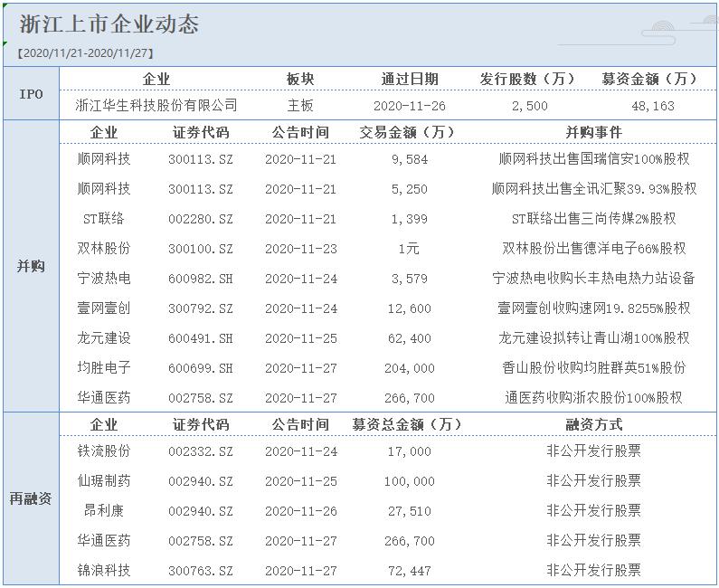Screen dimensions: 719x588
Task: Click the 通过日期 column header
Action: (x=410, y=79)
